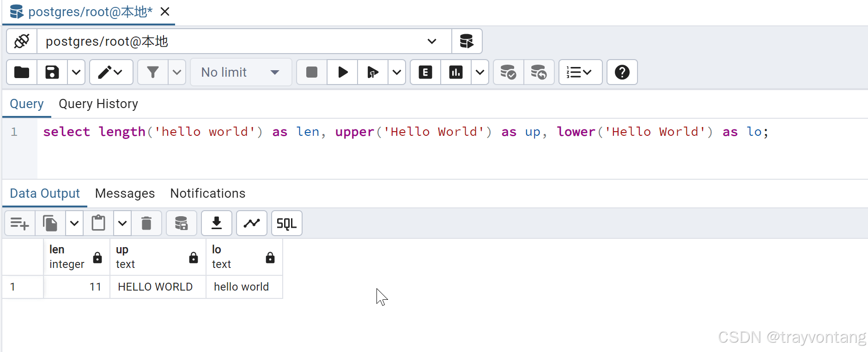Screen dimensions: 868x352
Task: Select the hello world result cell
Action: [244, 287]
